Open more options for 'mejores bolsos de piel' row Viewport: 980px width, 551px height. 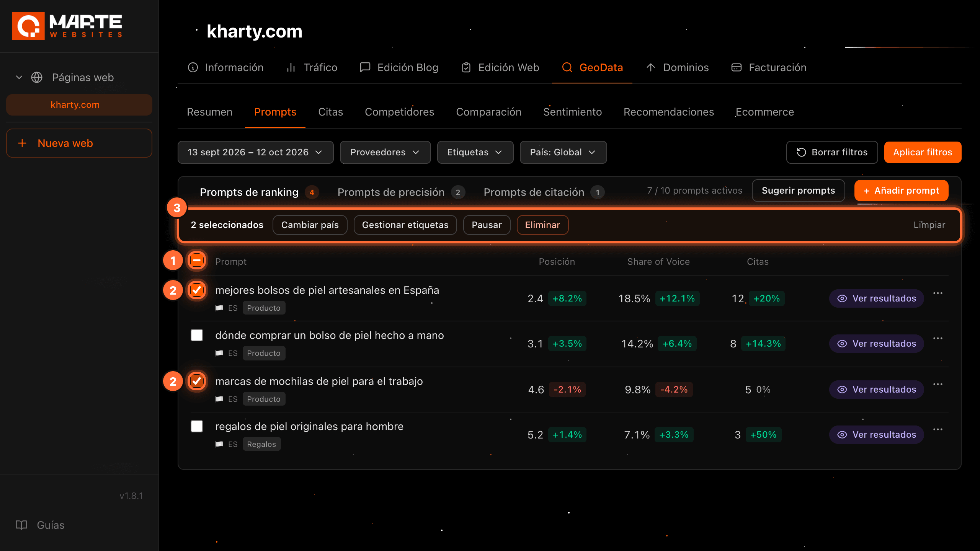(x=938, y=293)
